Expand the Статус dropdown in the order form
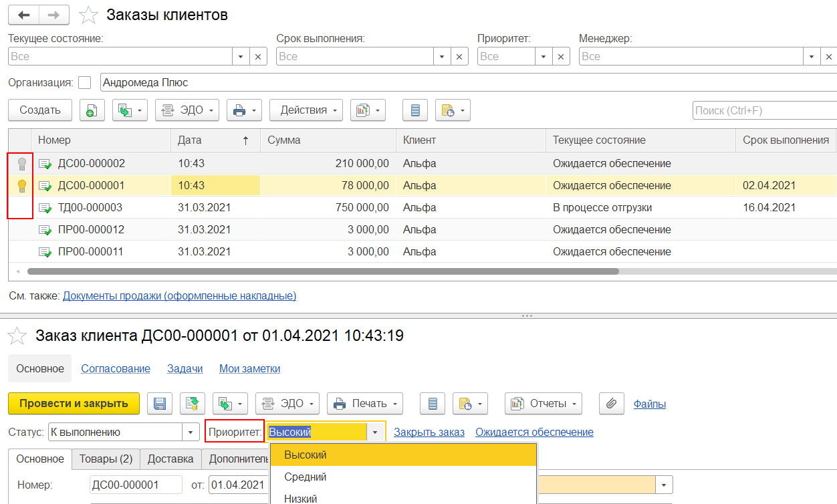 click(x=191, y=432)
